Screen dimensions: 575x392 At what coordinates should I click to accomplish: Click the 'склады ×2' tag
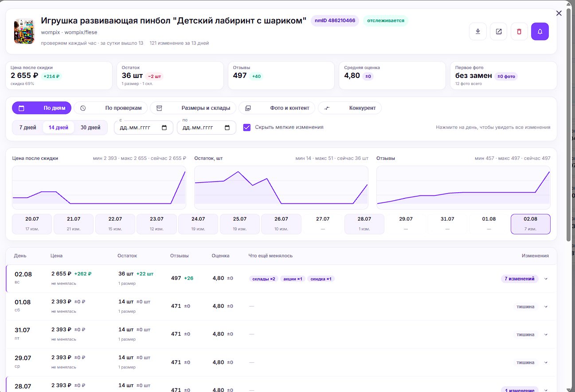pos(264,279)
